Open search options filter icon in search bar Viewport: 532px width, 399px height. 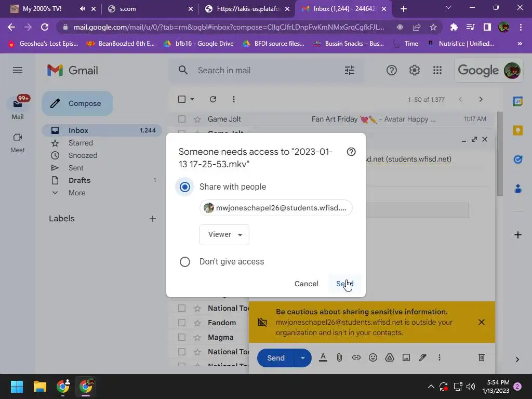pyautogui.click(x=350, y=70)
